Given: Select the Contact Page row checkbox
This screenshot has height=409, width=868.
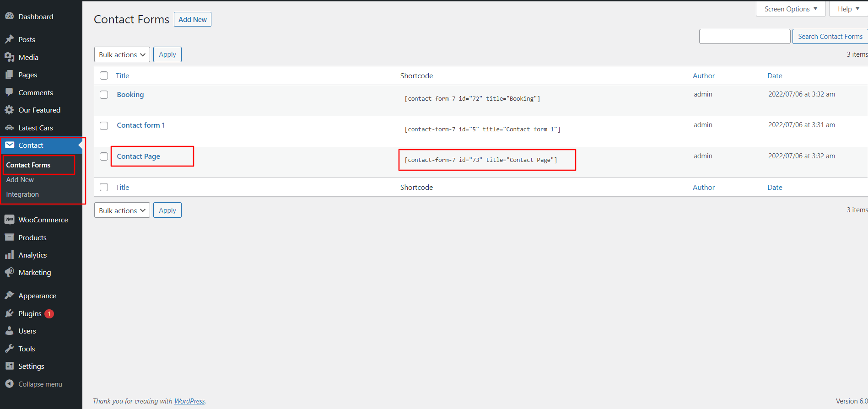Looking at the screenshot, I should click(104, 156).
